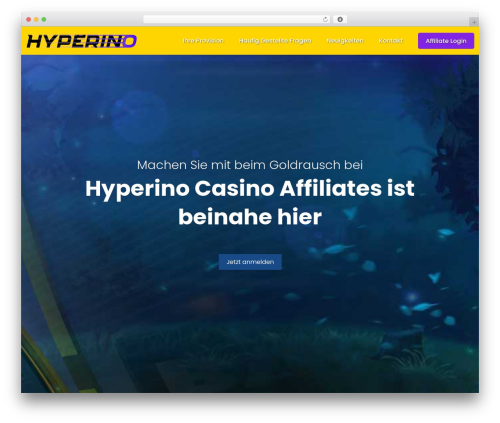Click the heading 'Hyperino Casino Affiliates ist beinahe hier'
This screenshot has height=423, width=500.
tap(250, 203)
